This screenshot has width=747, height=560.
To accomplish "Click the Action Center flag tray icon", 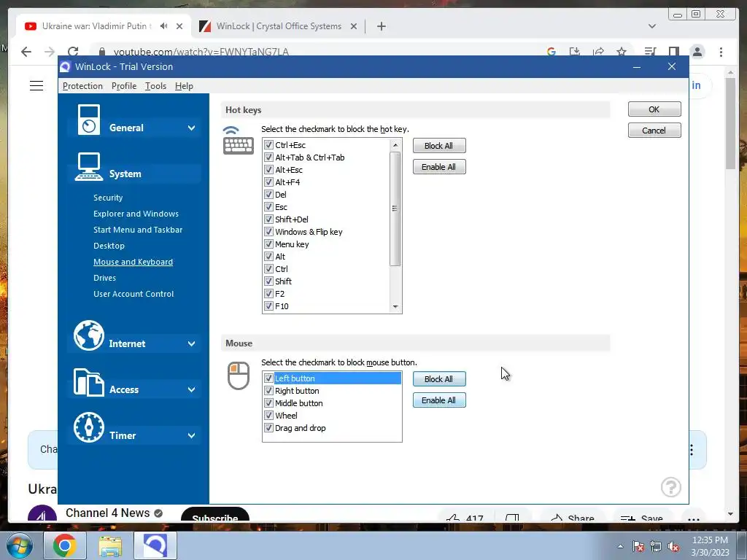I will [x=638, y=546].
